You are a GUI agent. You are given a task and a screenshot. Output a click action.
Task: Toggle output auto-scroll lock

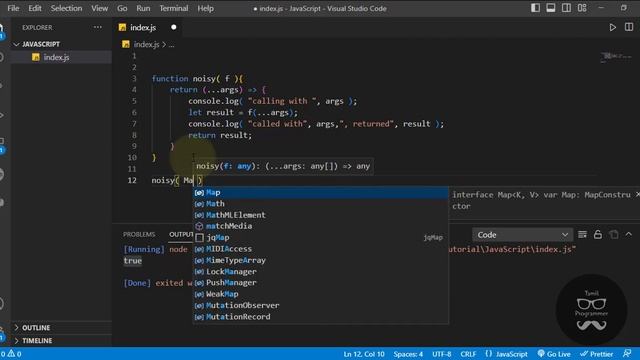click(598, 234)
